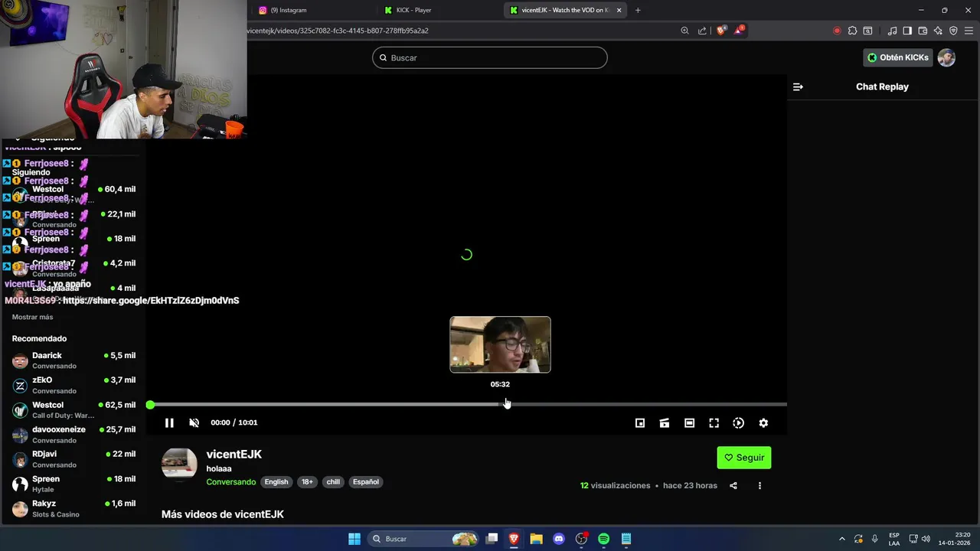Open zEkO's recommended channel
Viewport: 980px width, 551px height.
pyautogui.click(x=73, y=385)
